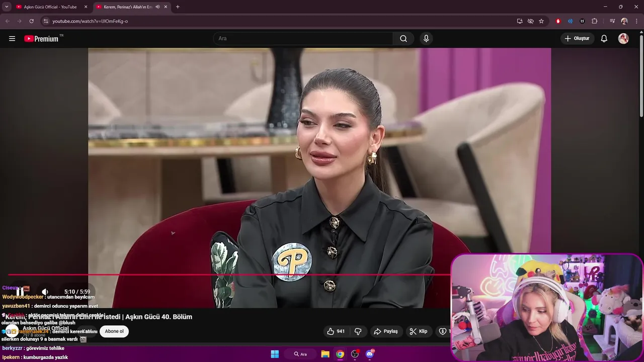The height and width of the screenshot is (362, 644).
Task: Seek along the red video progress bar
Action: point(229,275)
